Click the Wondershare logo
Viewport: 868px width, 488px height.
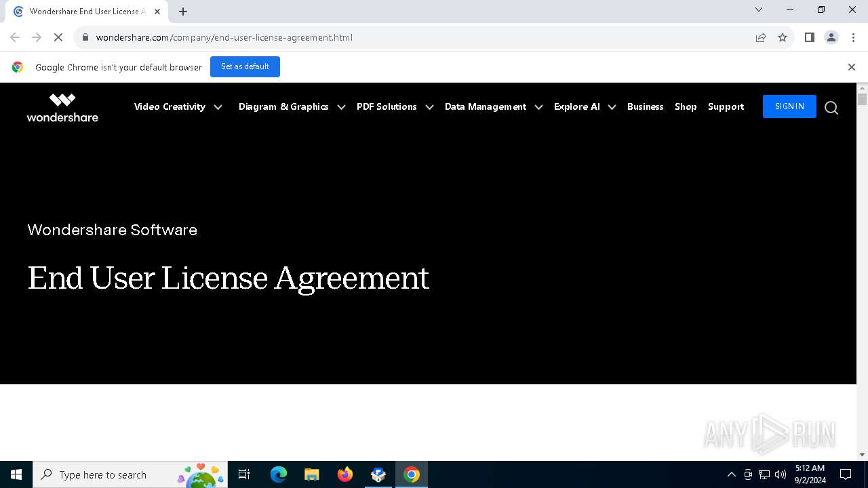pos(62,107)
